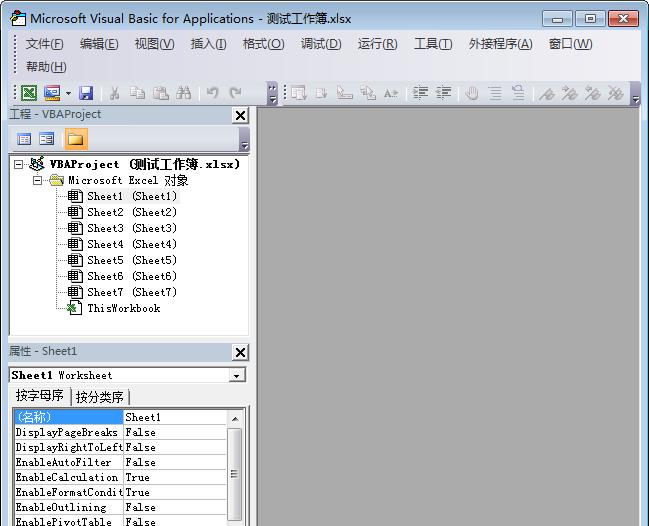
Task: Select Sheet7 (Sheet7) in project tree
Action: pyautogui.click(x=132, y=292)
